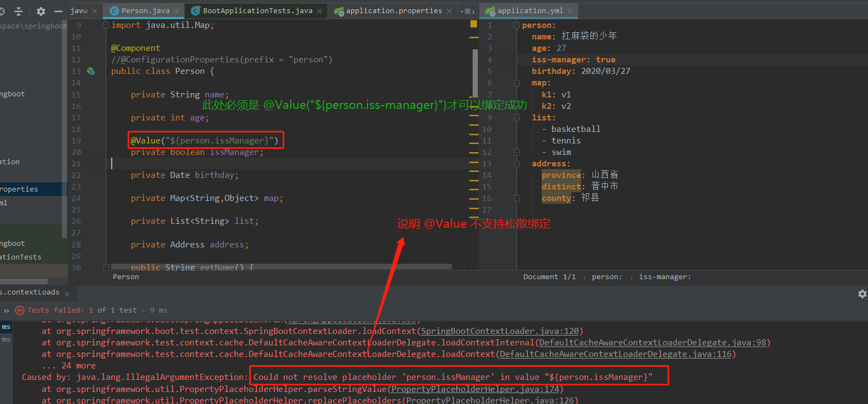Open the SpringBootContextLoader.java:120 stack trace link

(x=499, y=331)
